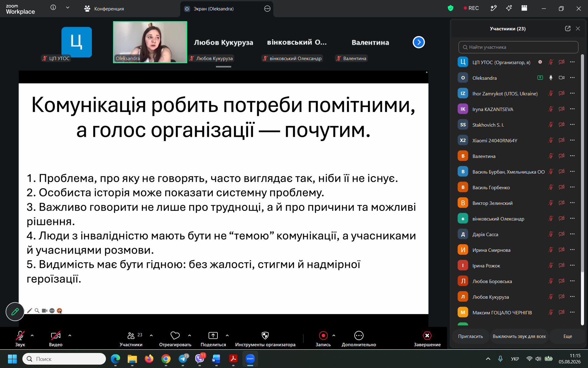Switch to the Конференция tab
Viewport: 588px width, 368px height.
pos(104,9)
